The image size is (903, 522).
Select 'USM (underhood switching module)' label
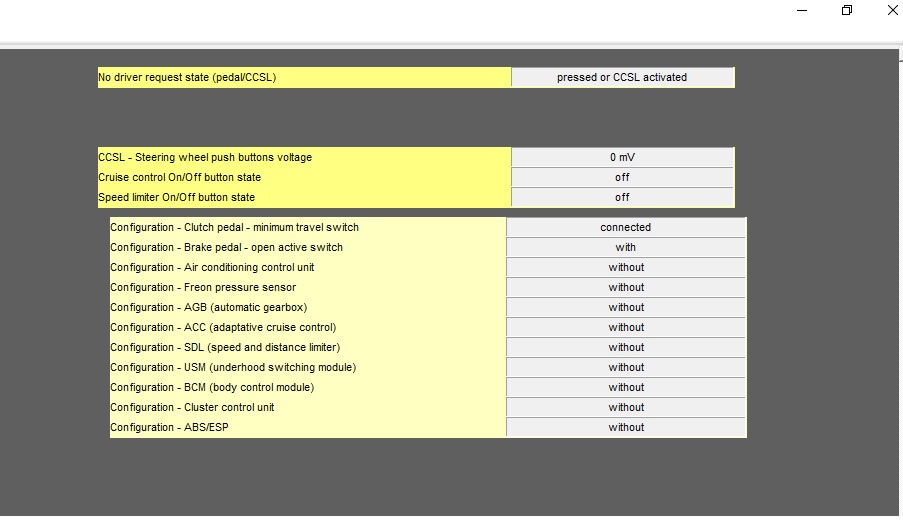pos(233,368)
